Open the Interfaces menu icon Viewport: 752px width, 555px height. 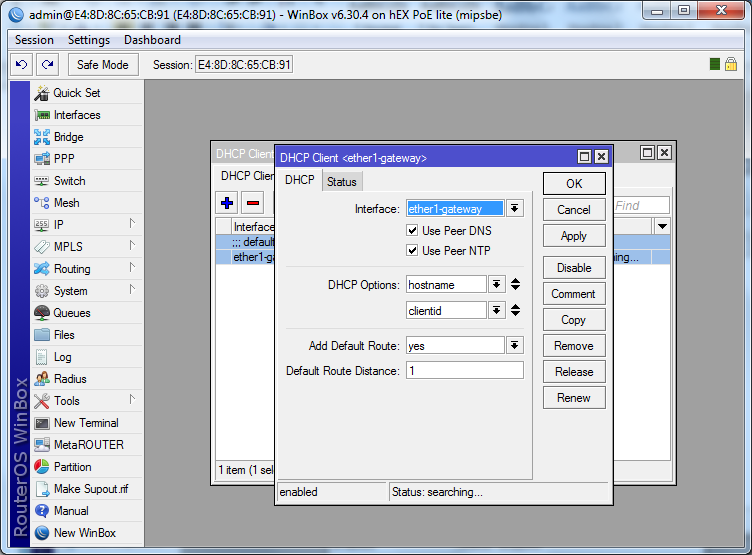pyautogui.click(x=42, y=115)
